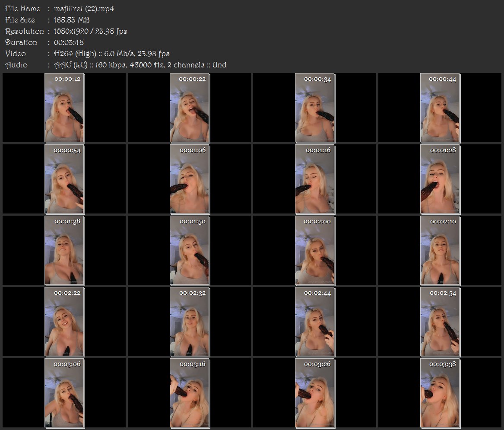Click the File Size label

tap(20, 20)
